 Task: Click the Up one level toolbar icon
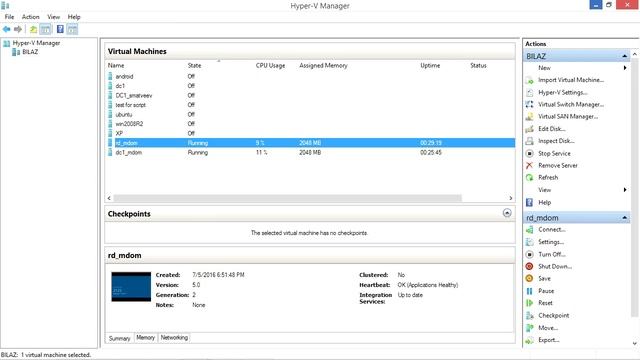[x=33, y=29]
